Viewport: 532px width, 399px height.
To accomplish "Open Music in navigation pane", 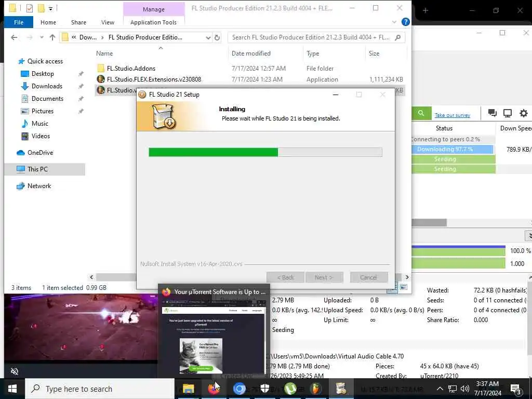I will 39,124.
